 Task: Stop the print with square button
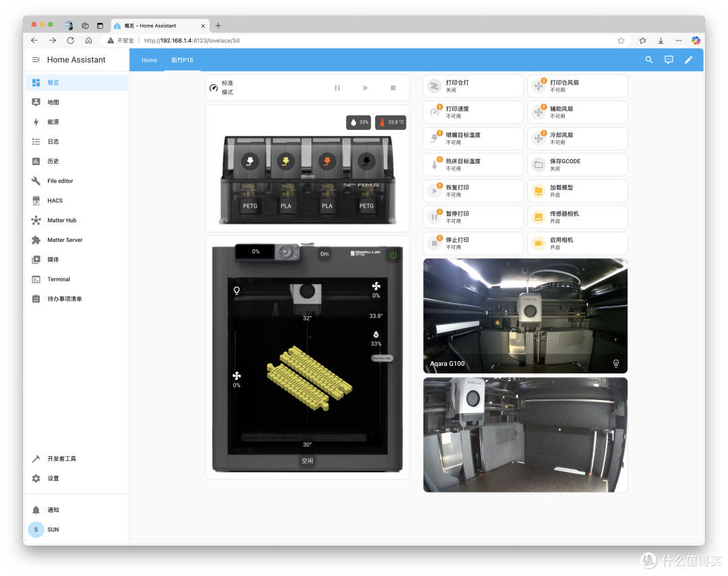coord(393,88)
